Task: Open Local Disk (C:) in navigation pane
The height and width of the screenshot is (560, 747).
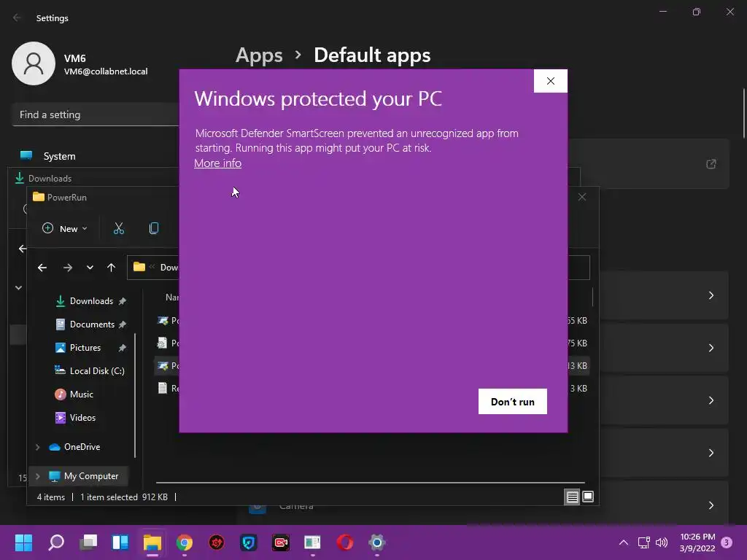Action: 97,371
